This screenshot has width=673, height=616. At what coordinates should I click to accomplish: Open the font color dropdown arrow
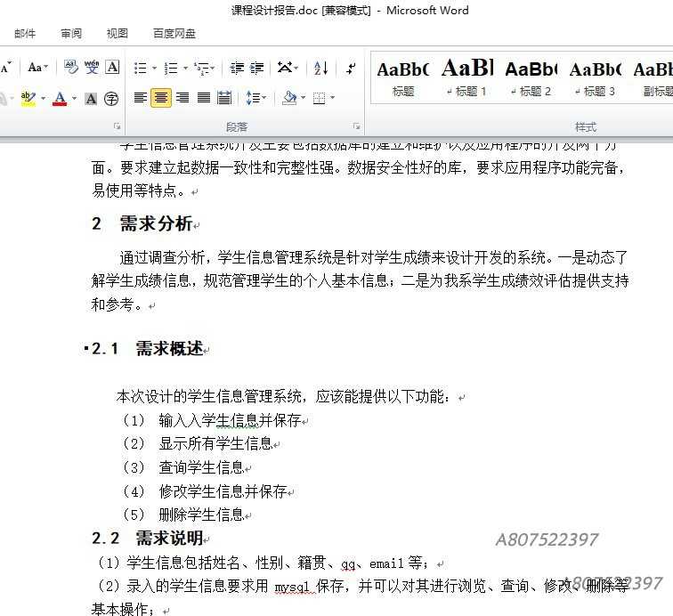[x=74, y=99]
